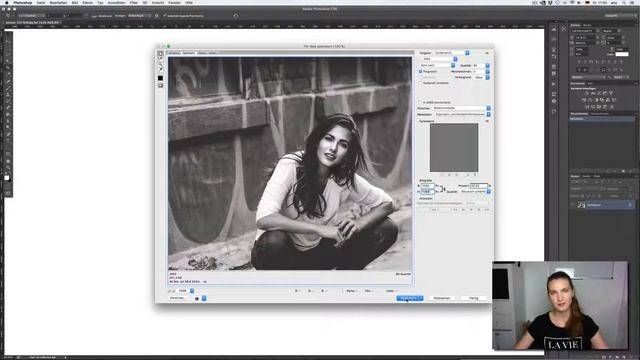Click the Hintergrund layer thumbnail
The image size is (640, 360).
point(581,205)
